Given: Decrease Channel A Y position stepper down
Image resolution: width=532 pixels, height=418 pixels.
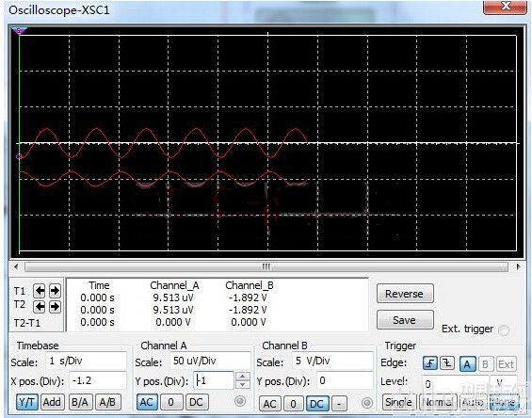Looking at the screenshot, I should [x=243, y=384].
